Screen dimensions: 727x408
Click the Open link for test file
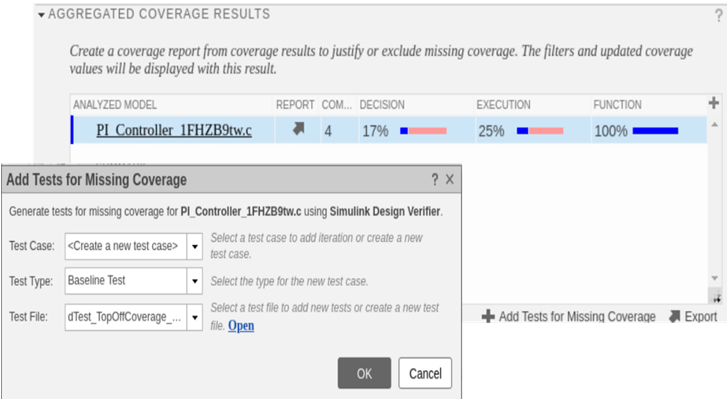click(241, 325)
